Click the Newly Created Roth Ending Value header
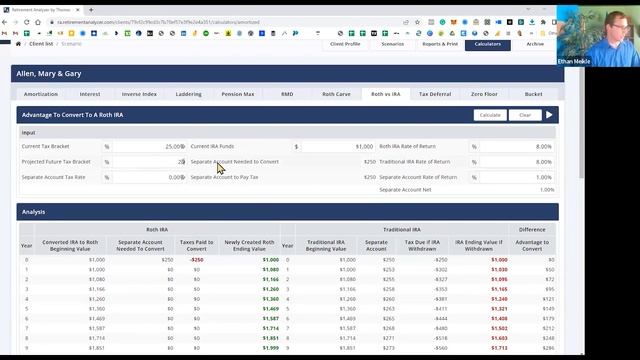The width and height of the screenshot is (640, 360). (249, 245)
